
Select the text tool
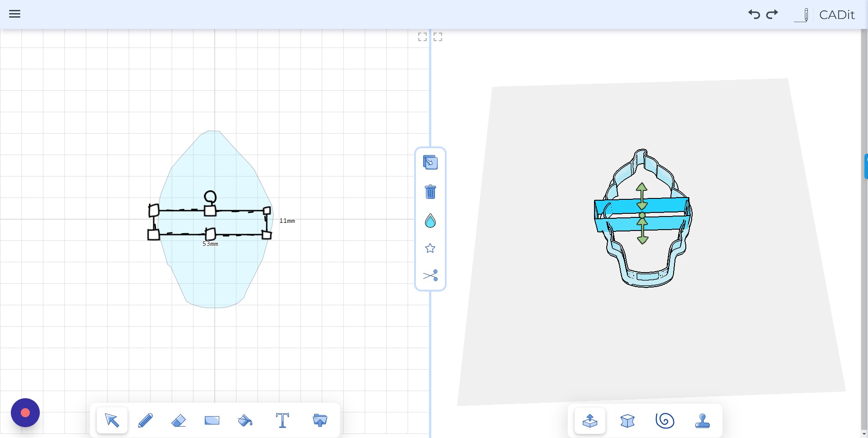pyautogui.click(x=283, y=420)
